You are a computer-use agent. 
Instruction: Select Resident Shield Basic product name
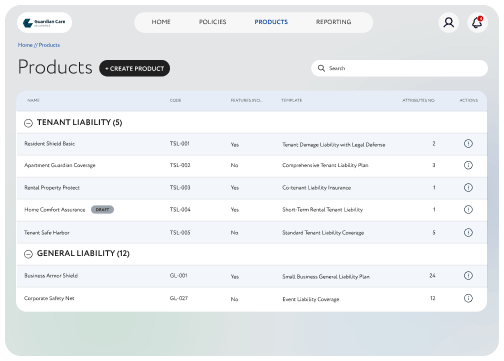(49, 144)
